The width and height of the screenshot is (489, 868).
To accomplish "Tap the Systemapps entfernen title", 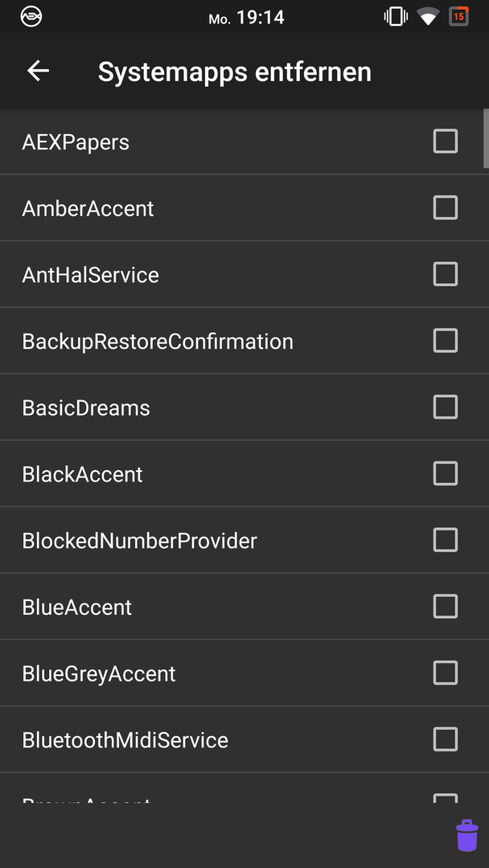I will [235, 72].
